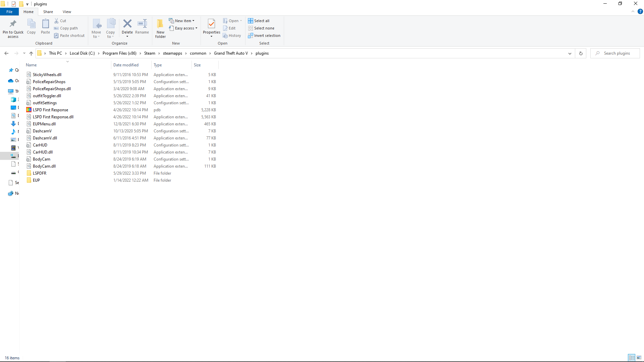Go up one folder level
644x362 pixels.
tap(31, 53)
